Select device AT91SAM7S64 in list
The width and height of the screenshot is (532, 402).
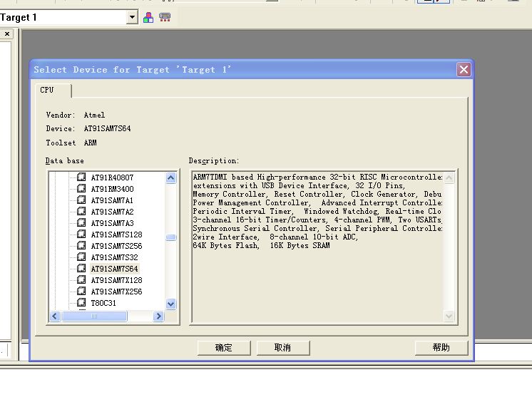114,269
